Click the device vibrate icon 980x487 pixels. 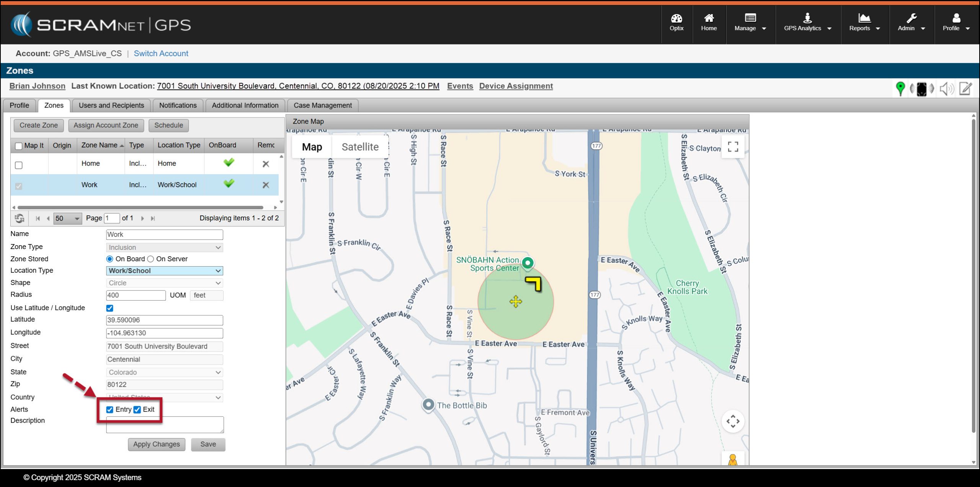click(921, 89)
